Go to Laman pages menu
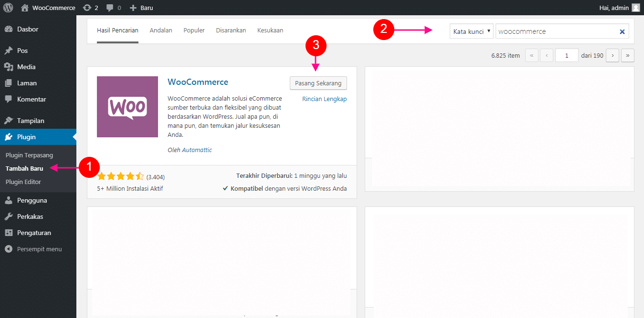The image size is (644, 318). [38, 83]
